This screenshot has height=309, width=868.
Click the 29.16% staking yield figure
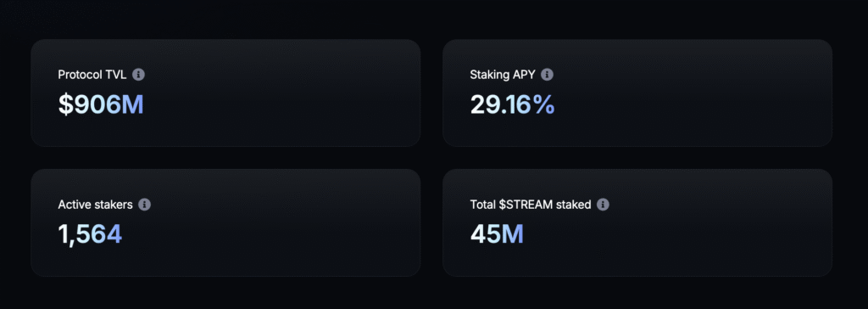click(512, 105)
